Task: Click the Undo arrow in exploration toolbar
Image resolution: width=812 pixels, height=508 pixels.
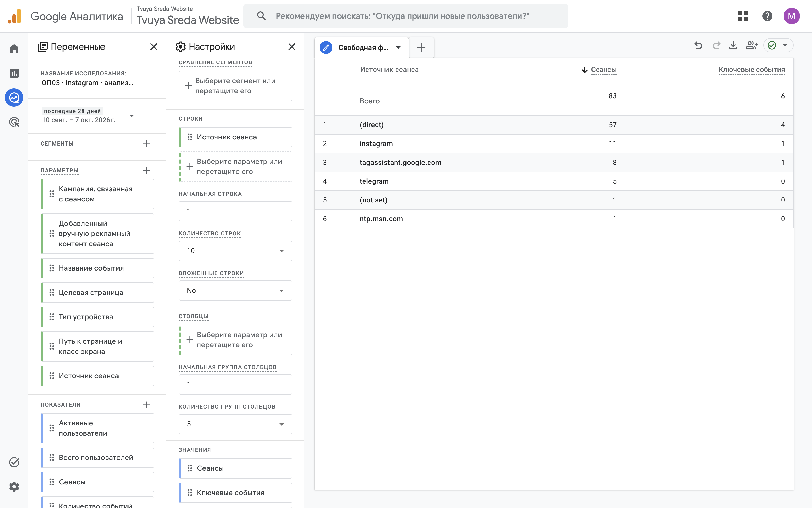Action: (698, 45)
